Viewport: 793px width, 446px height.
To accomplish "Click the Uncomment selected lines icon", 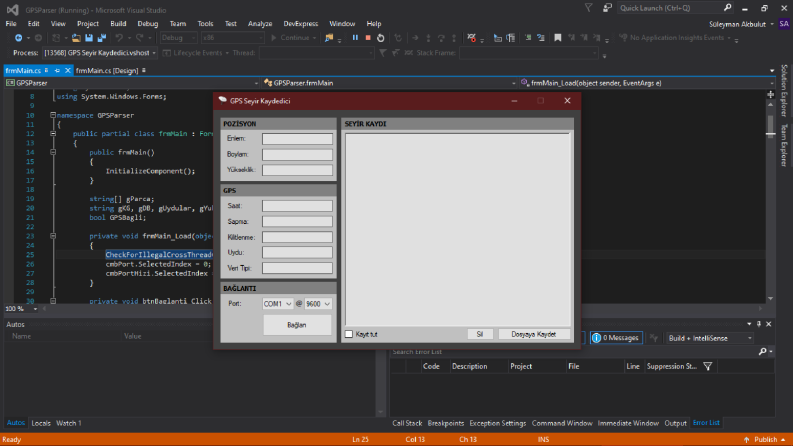I will point(541,38).
